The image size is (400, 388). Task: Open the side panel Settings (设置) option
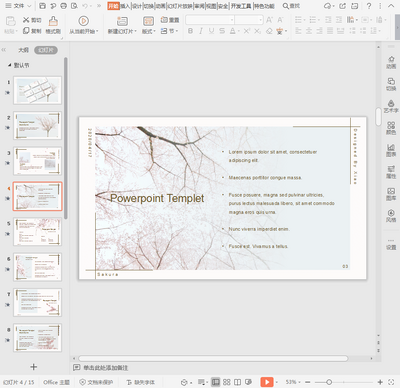point(391,244)
